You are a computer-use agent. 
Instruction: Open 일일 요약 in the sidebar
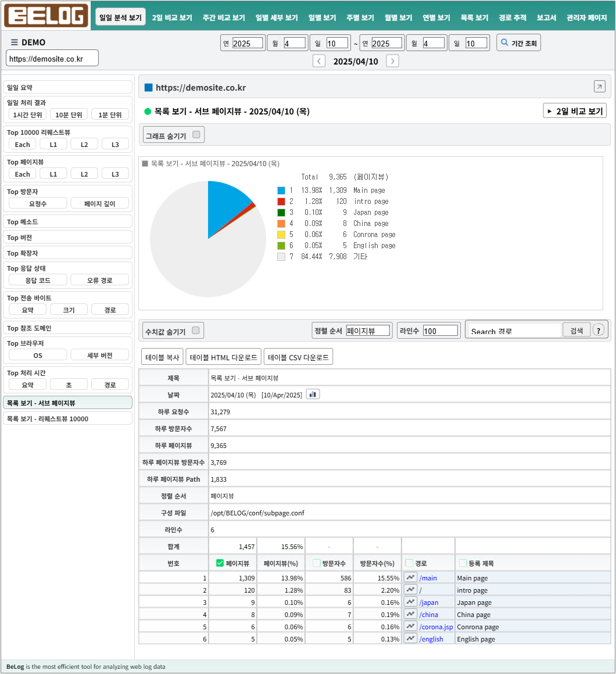pos(67,87)
